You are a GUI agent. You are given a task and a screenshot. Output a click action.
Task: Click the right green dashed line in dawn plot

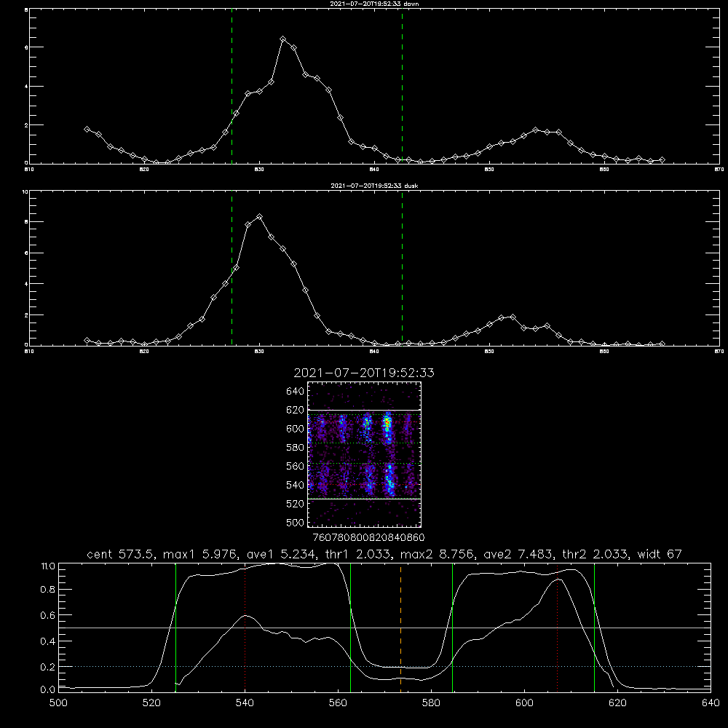[402, 88]
